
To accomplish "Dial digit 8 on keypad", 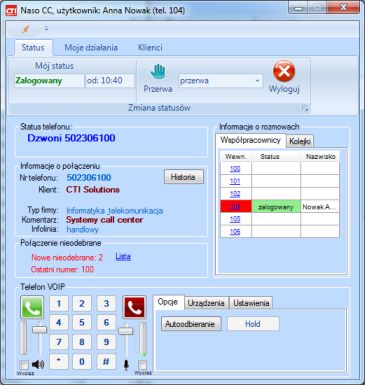I will pyautogui.click(x=82, y=342).
